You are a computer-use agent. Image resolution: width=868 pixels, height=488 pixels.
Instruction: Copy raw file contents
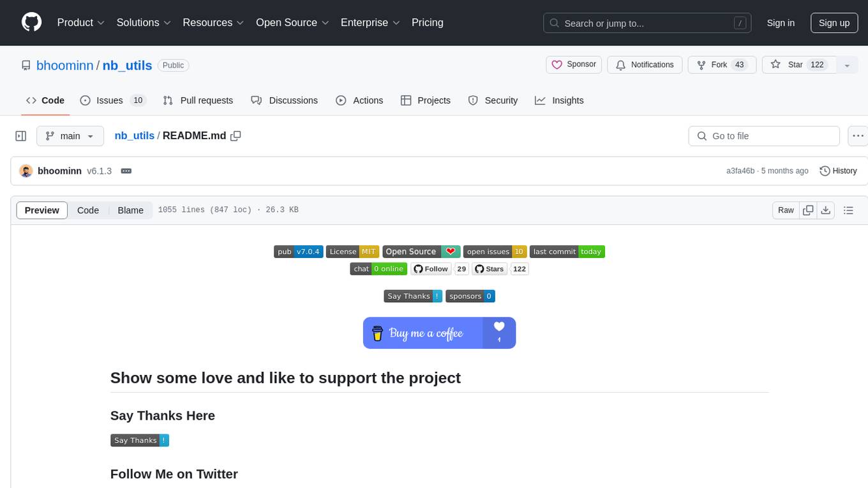tap(808, 210)
